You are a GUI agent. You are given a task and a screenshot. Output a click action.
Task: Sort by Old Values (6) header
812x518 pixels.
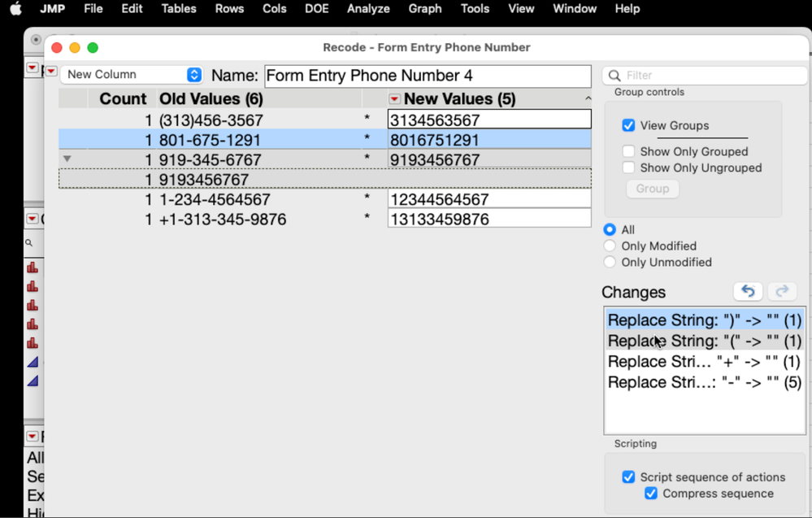pos(211,98)
